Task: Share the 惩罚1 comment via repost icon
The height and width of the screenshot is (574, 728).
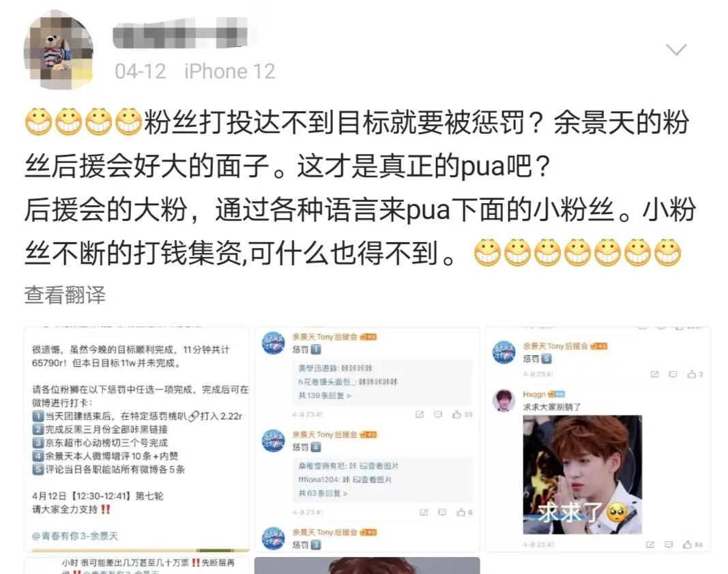Action: [x=419, y=414]
